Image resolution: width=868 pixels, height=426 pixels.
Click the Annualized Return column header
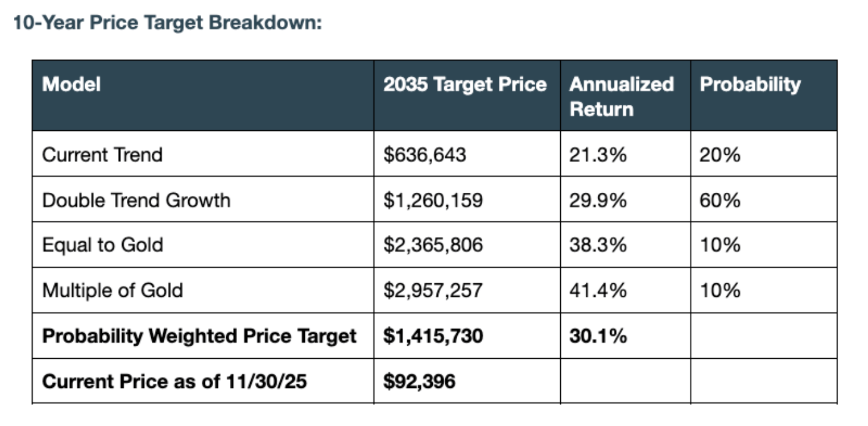pos(622,96)
